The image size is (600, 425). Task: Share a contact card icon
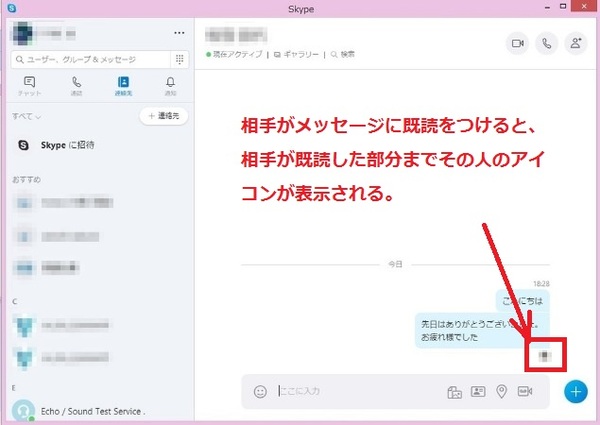478,391
